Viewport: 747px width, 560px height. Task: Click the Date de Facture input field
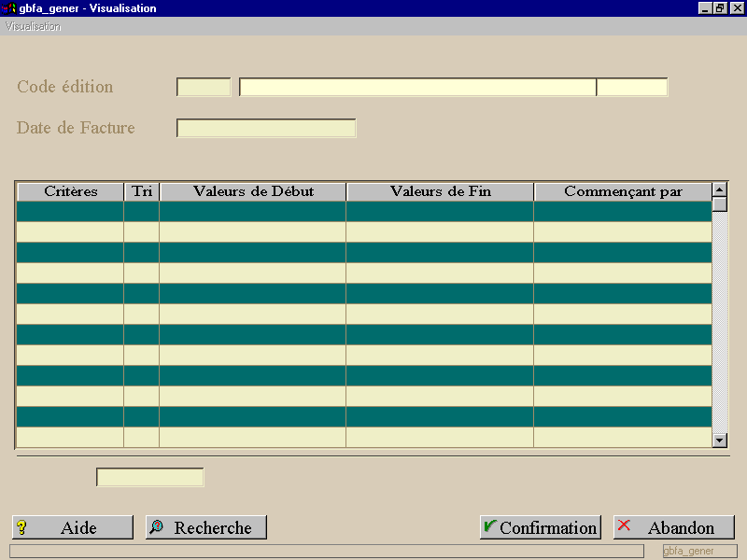coord(266,128)
